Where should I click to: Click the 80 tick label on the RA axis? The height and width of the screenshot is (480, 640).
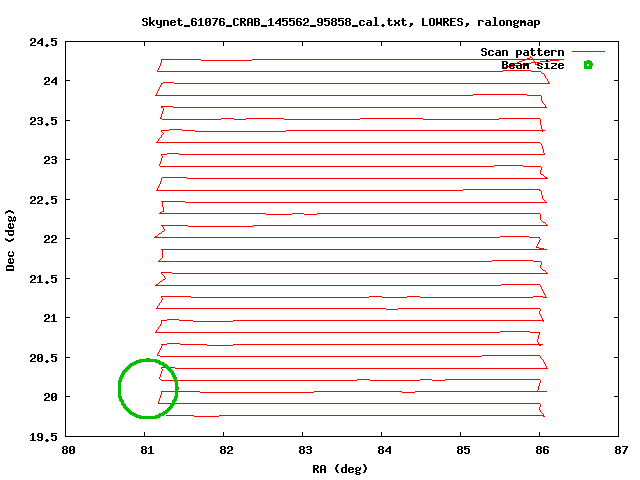[68, 450]
